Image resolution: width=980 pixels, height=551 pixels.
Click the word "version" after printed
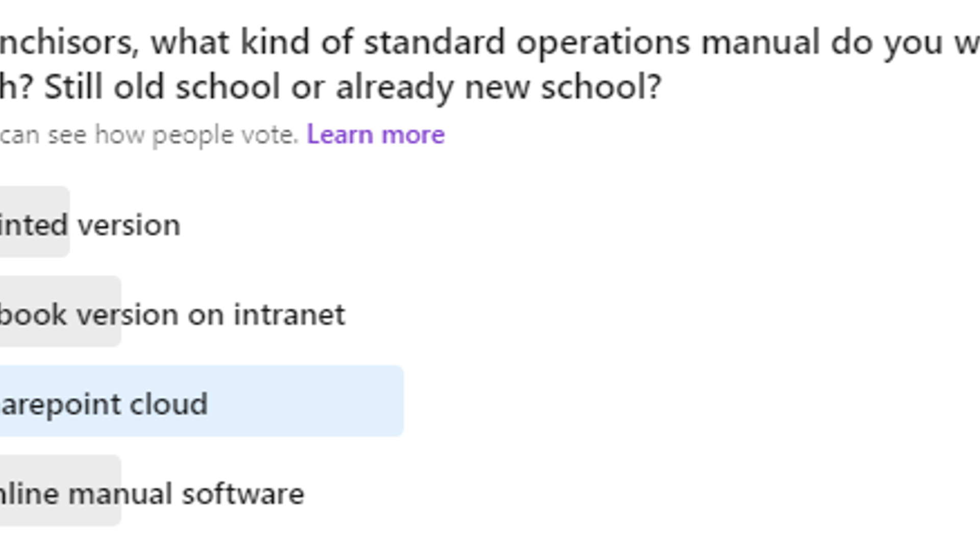point(129,225)
